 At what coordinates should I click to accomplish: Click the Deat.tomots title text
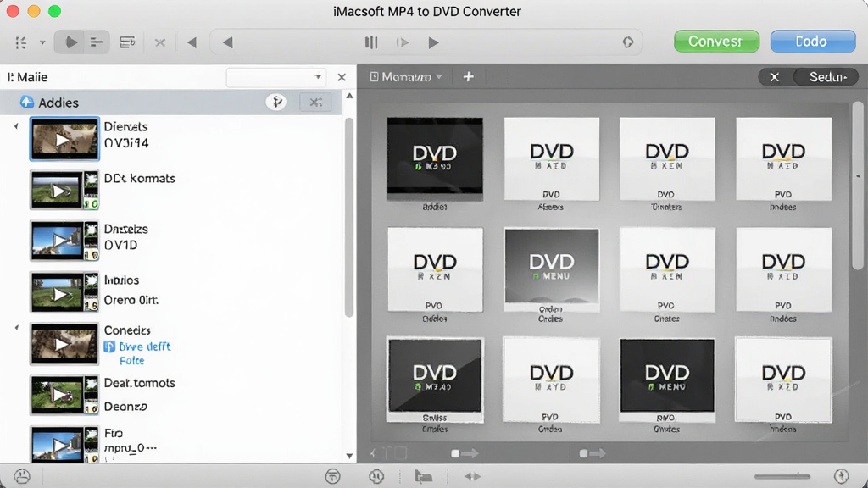click(x=140, y=383)
